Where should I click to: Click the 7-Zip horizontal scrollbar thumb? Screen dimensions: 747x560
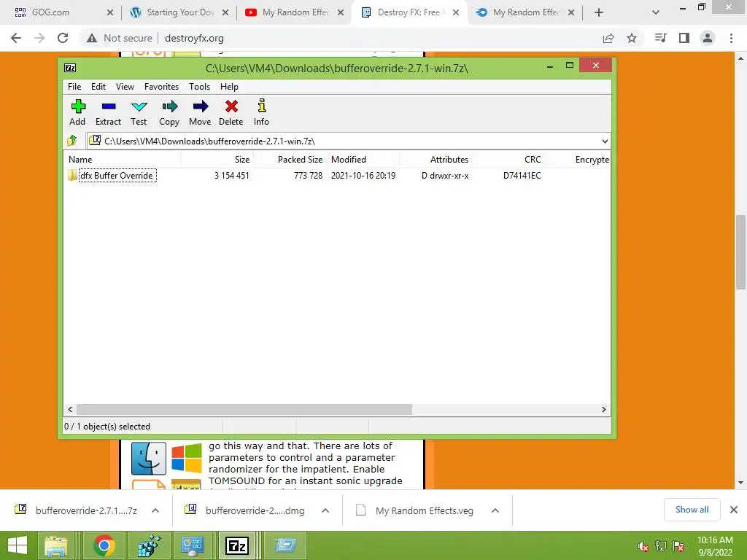(x=244, y=409)
